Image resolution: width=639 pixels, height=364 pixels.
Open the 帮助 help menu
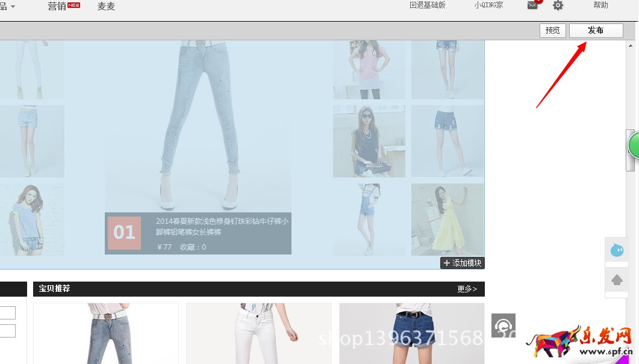coord(600,5)
